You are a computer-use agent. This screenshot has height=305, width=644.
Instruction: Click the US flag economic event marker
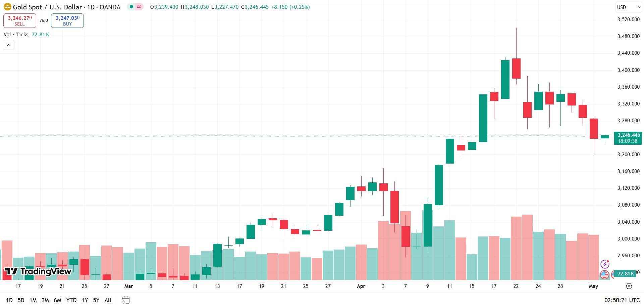[604, 275]
